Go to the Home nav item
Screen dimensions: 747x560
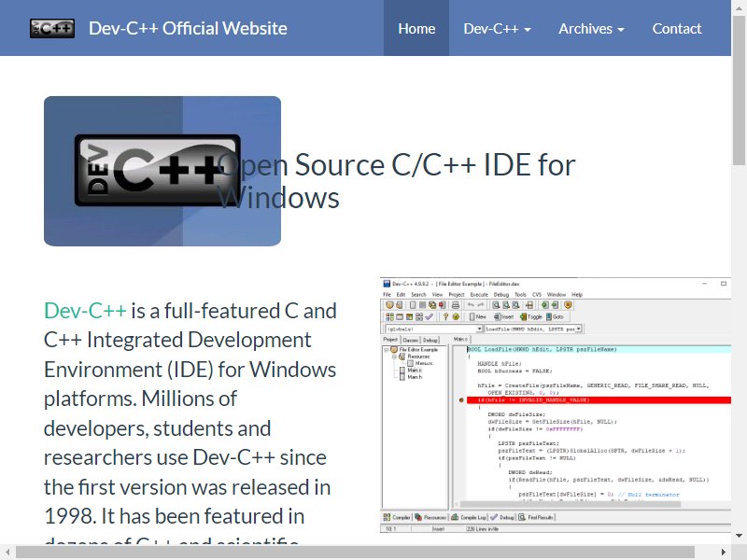416,29
